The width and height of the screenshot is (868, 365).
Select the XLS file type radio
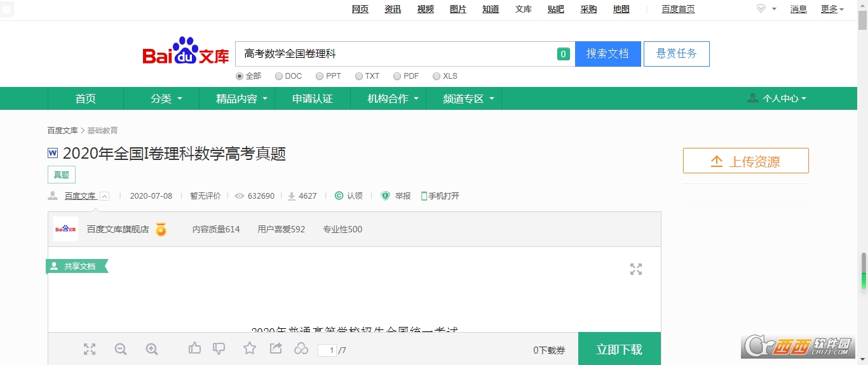click(x=437, y=76)
